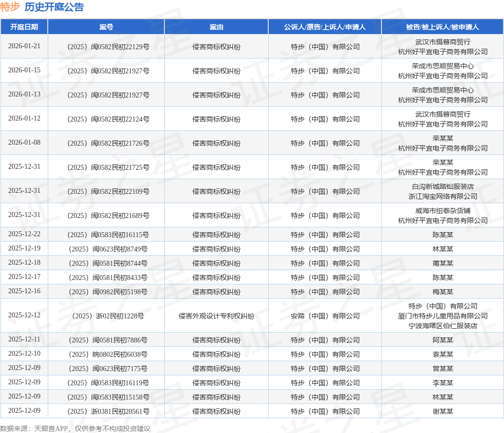
Task: Click date cell 2025-12-19
Action: [x=24, y=248]
